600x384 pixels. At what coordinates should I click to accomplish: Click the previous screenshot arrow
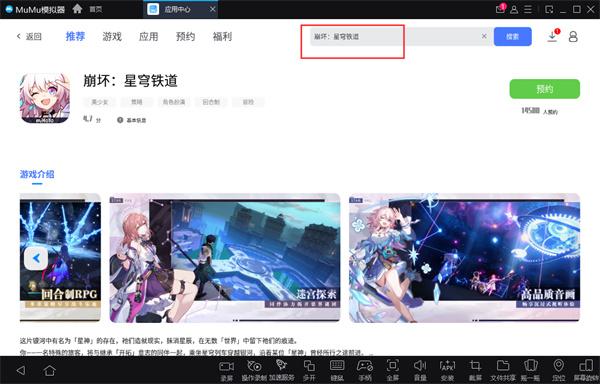[36, 259]
